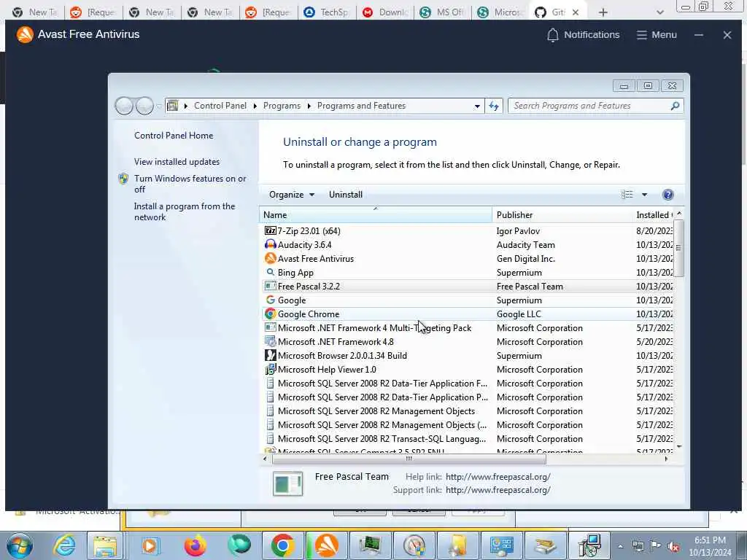Show hidden tray icons arrow
This screenshot has height=560, width=747.
(x=620, y=547)
